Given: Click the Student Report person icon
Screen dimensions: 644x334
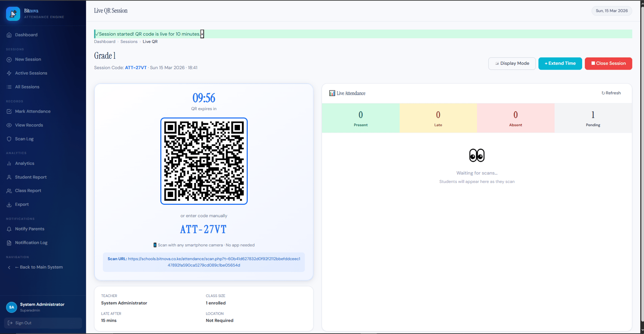Looking at the screenshot, I should 9,177.
